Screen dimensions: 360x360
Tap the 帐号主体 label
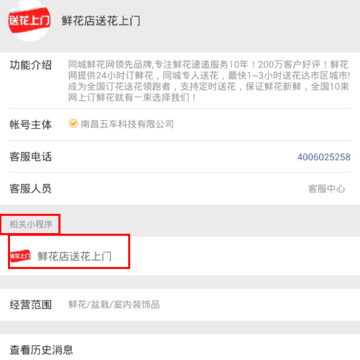click(30, 124)
